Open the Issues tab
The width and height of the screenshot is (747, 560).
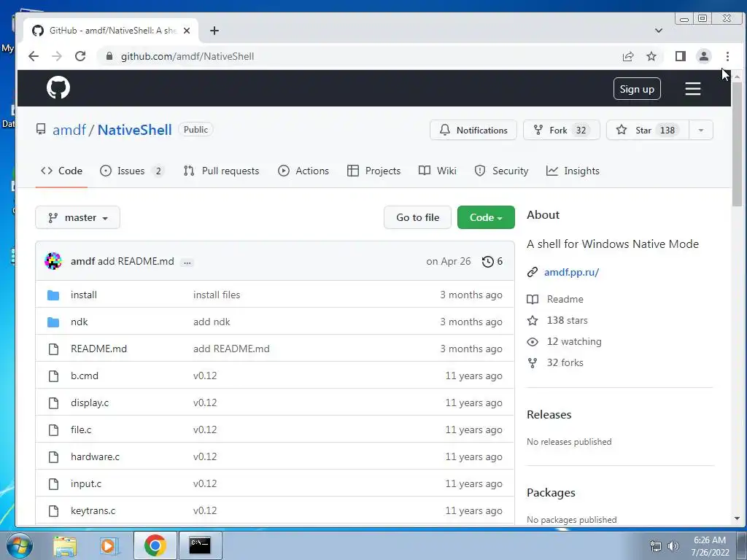point(132,171)
